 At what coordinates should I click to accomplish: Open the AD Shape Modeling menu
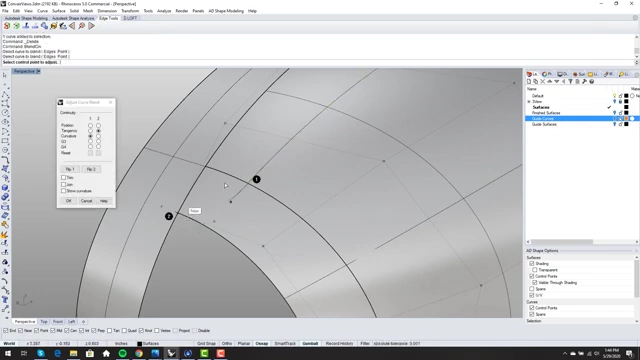pyautogui.click(x=226, y=11)
